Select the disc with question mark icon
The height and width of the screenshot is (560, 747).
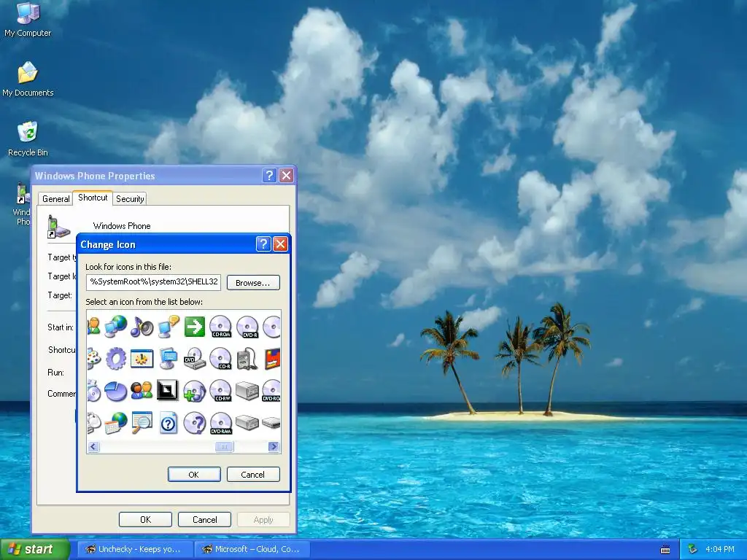pos(194,423)
